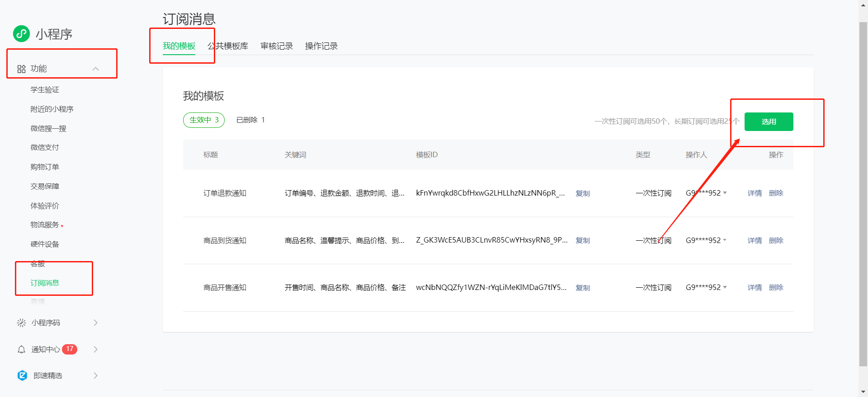Select the 生效中 3 filter
The height and width of the screenshot is (397, 868).
(204, 120)
